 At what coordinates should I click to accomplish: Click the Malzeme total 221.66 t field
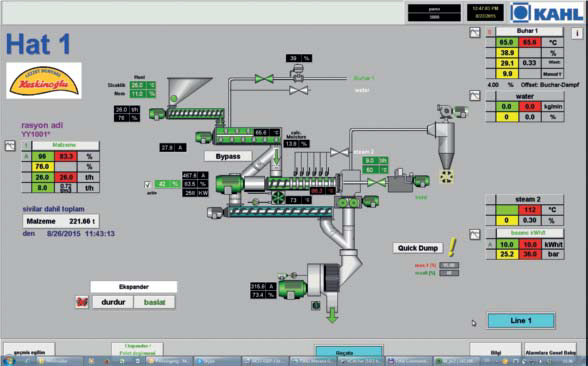[x=61, y=221]
